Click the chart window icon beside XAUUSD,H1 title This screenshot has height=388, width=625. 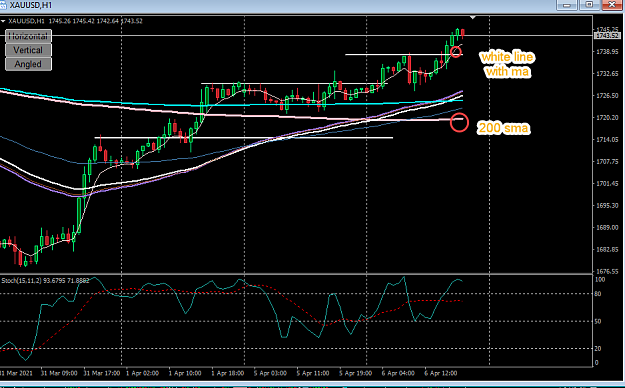coord(3,5)
